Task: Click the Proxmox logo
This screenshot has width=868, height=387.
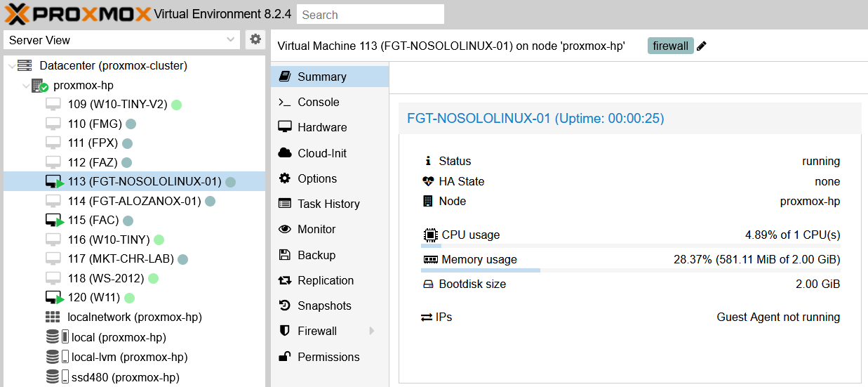Action: pos(79,13)
